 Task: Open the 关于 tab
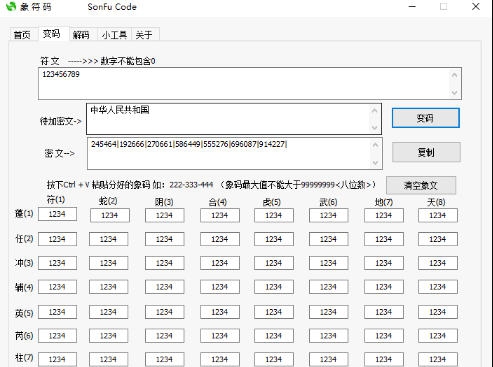(x=144, y=35)
